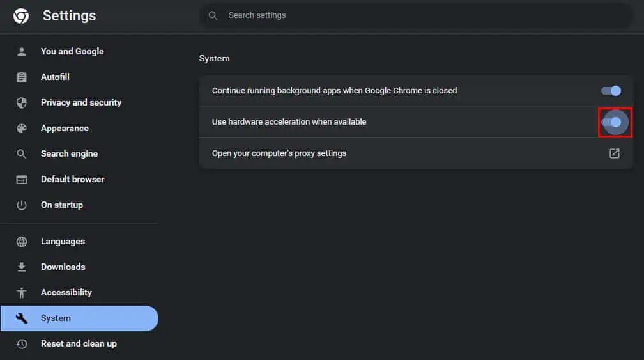Viewport: 644px width, 360px height.
Task: Click the Default browser window icon
Action: pyautogui.click(x=22, y=180)
